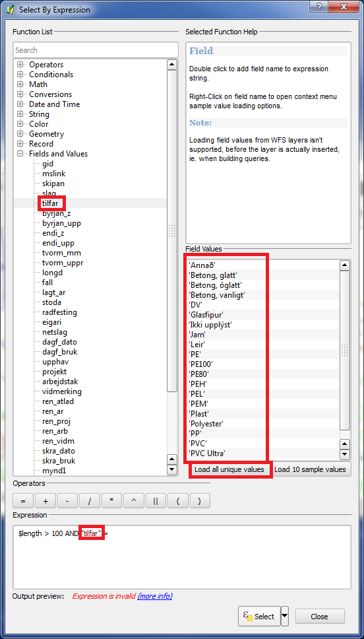Insert the plus operator button
The width and height of the screenshot is (364, 639).
tap(45, 501)
